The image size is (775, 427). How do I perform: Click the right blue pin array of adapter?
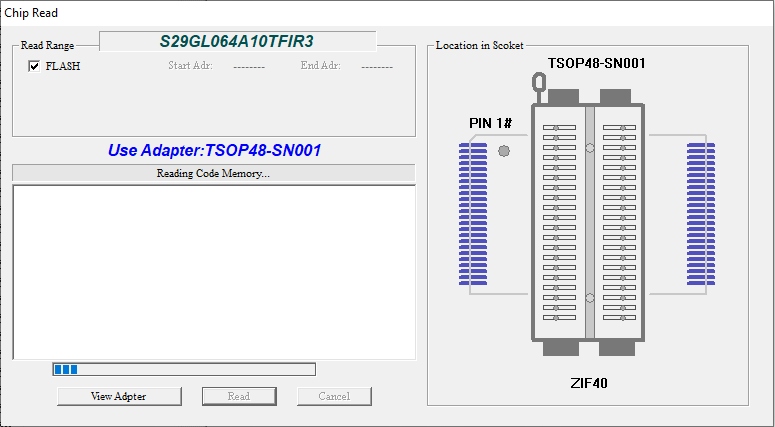point(701,214)
